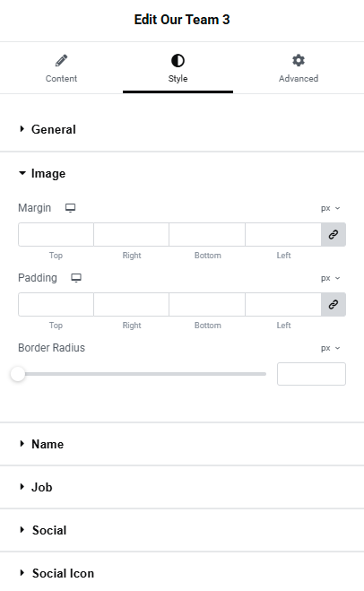Toggle Padding link values chain icon

334,305
